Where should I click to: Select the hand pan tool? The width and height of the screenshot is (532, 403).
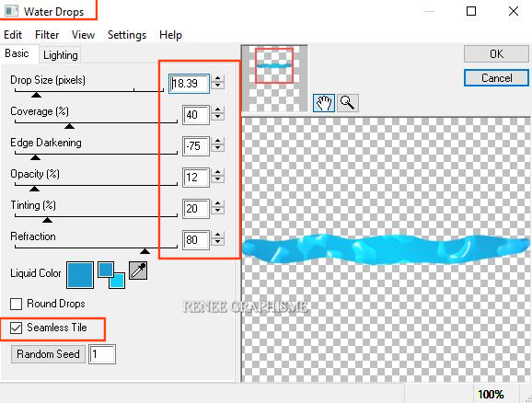coord(324,103)
